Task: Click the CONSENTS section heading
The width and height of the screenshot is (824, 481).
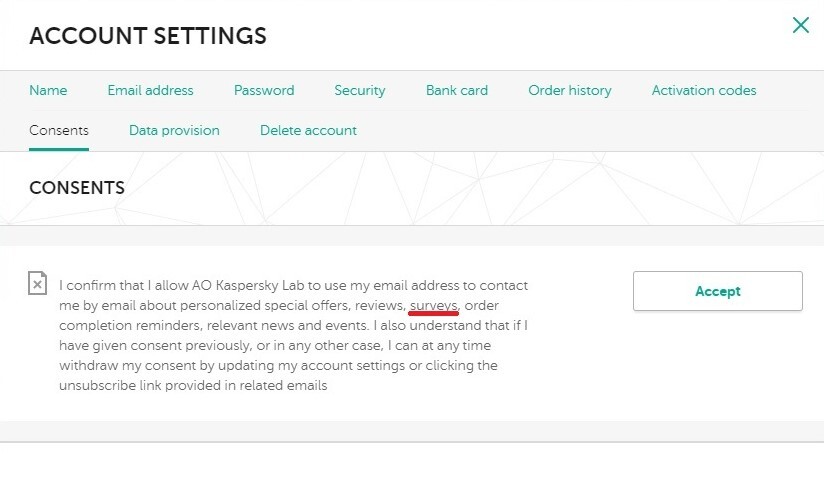Action: click(77, 188)
